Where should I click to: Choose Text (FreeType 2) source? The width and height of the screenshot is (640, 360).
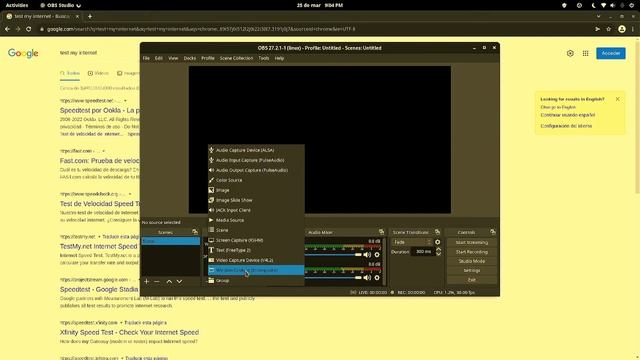pos(256,250)
